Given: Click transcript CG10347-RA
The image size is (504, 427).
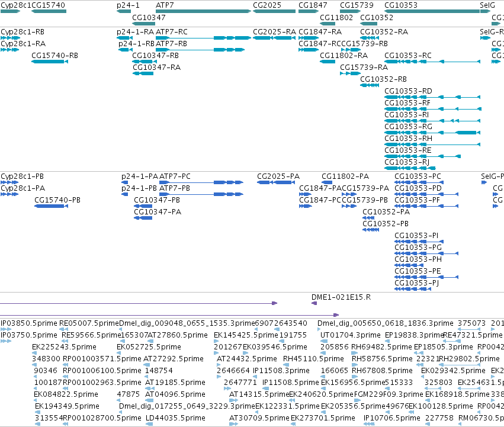Looking at the screenshot, I should click(143, 73).
